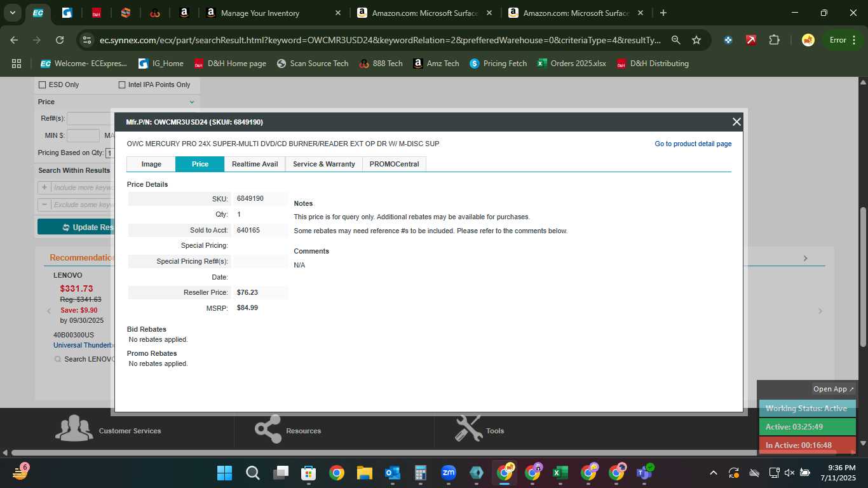The width and height of the screenshot is (868, 488).
Task: Open the Chrome Error menu button
Action: click(x=843, y=40)
